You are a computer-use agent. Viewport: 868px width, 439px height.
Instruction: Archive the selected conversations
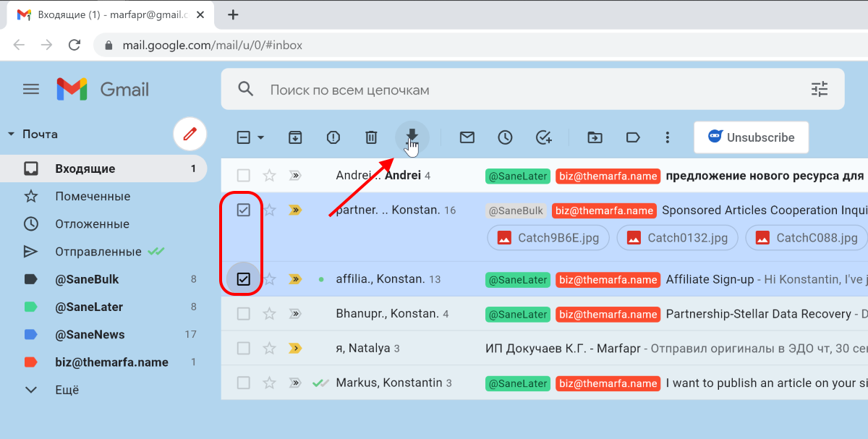295,137
